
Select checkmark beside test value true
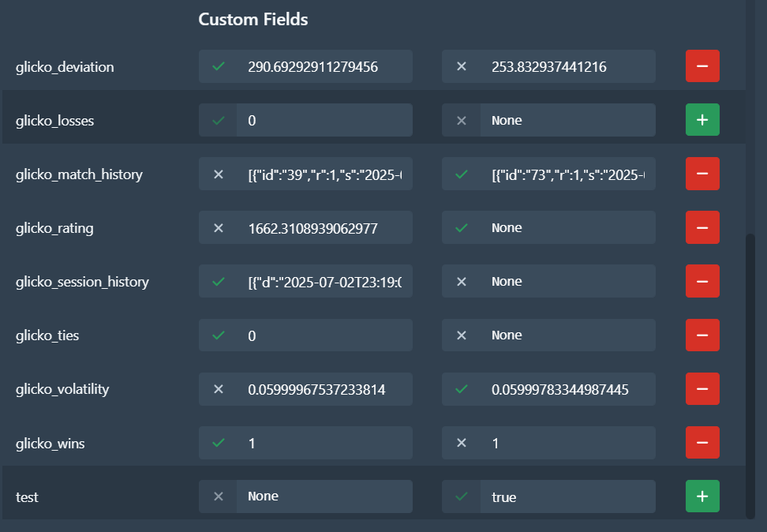pos(462,497)
